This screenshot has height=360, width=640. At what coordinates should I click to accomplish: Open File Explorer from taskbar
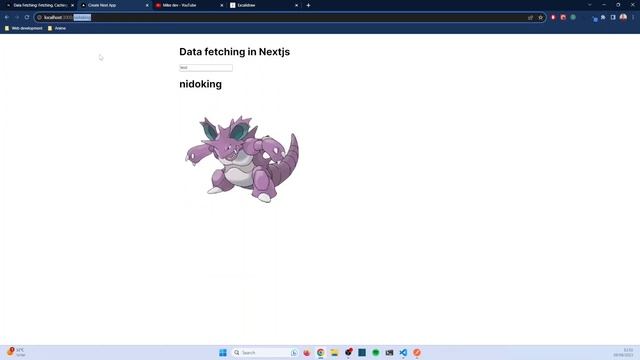(334, 353)
